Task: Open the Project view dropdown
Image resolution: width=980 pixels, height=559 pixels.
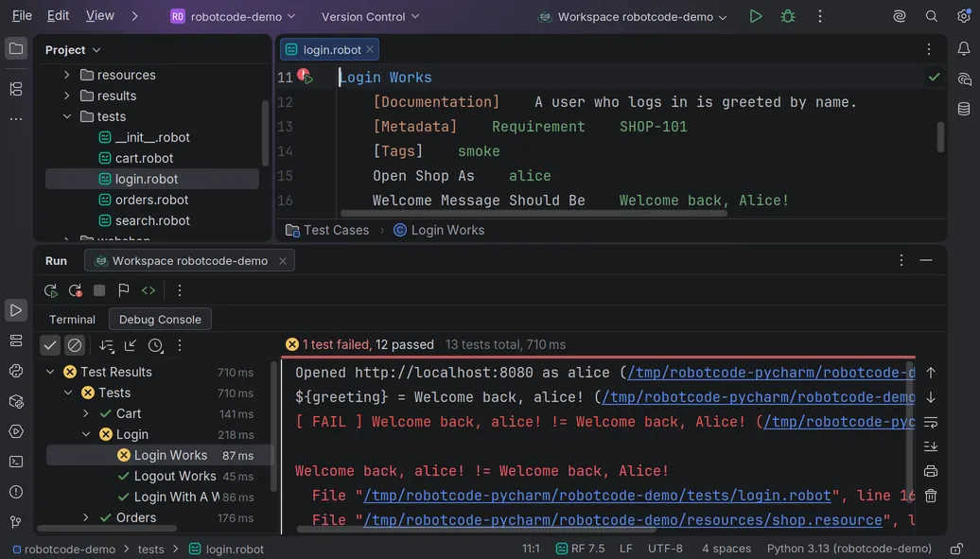Action: pyautogui.click(x=73, y=49)
